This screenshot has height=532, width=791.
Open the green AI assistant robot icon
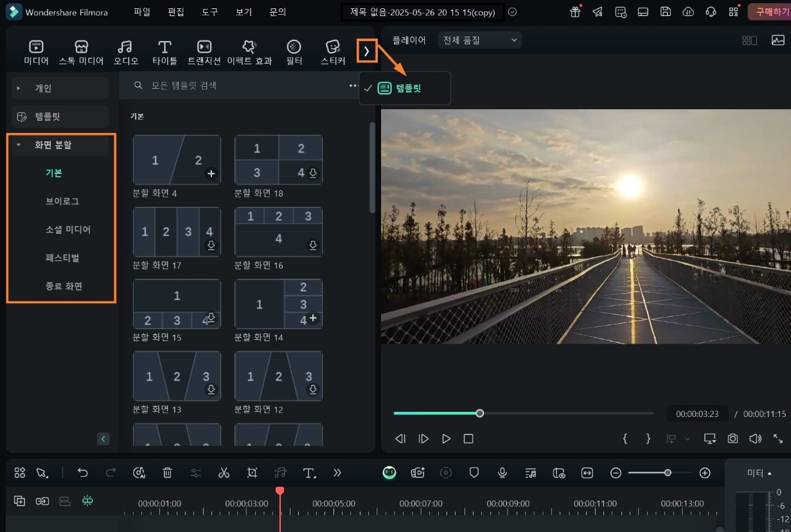pyautogui.click(x=389, y=473)
